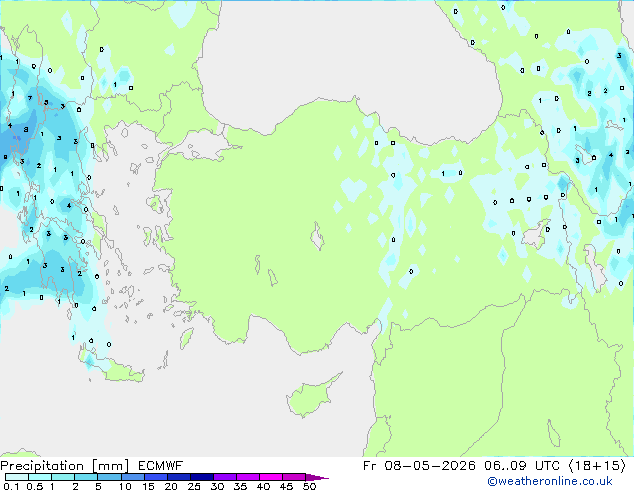Click the legend label 50

point(309,486)
